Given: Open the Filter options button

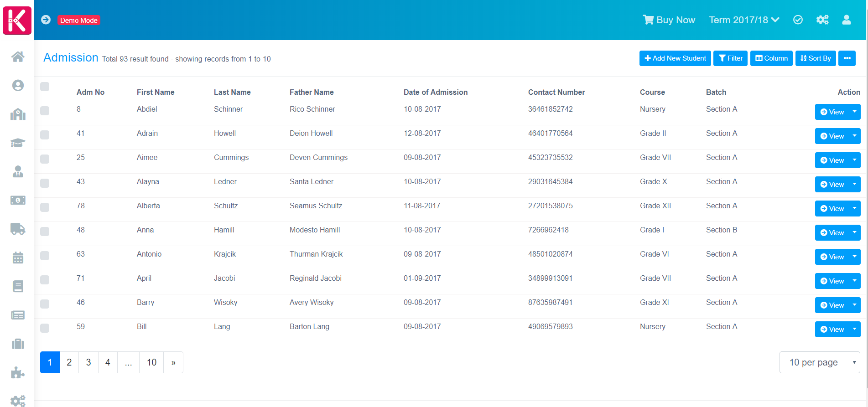Looking at the screenshot, I should 730,58.
